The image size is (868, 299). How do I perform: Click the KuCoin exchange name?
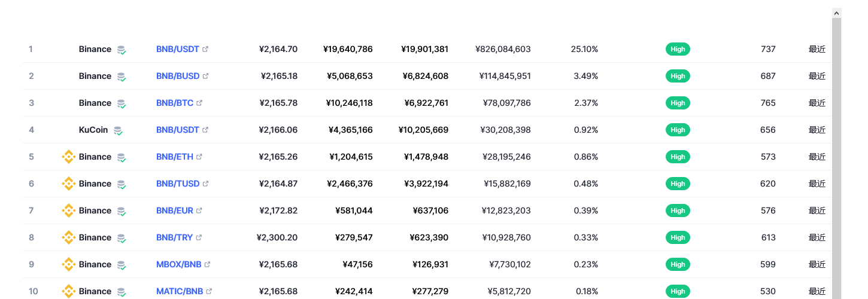coord(93,130)
